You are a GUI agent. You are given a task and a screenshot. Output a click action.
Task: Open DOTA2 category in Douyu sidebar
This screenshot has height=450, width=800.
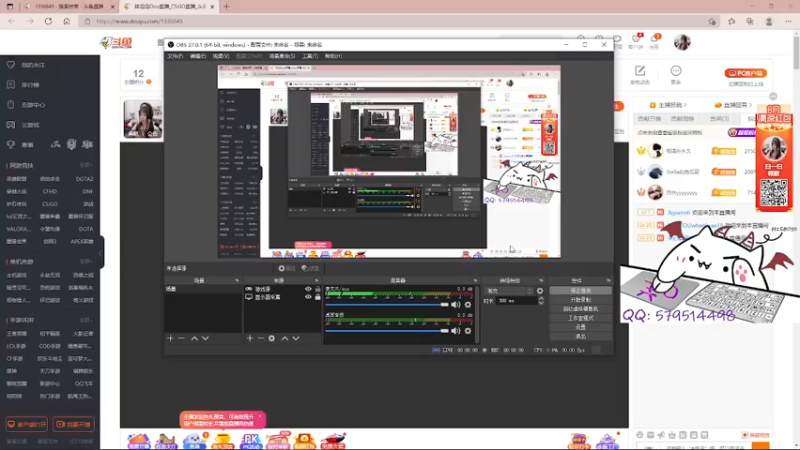point(85,179)
